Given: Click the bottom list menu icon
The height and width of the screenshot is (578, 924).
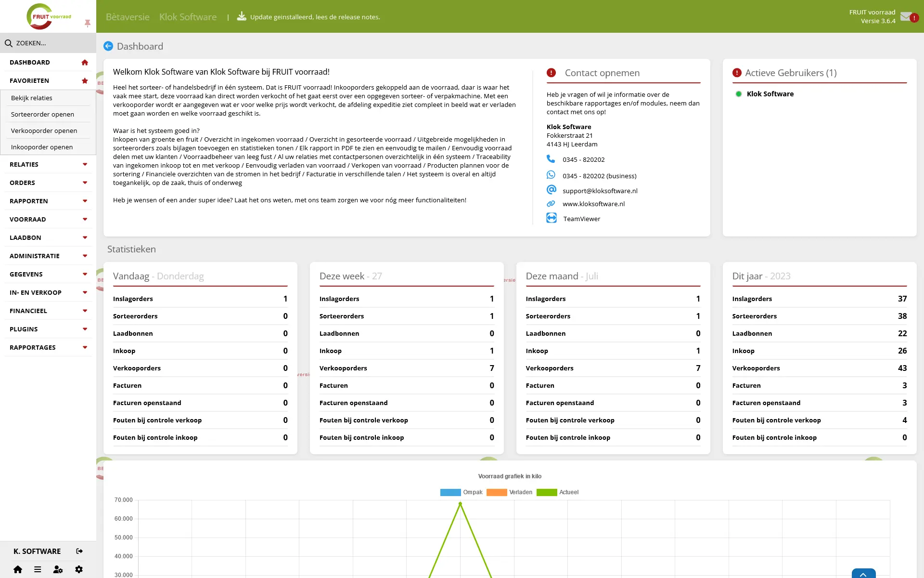Looking at the screenshot, I should point(38,569).
